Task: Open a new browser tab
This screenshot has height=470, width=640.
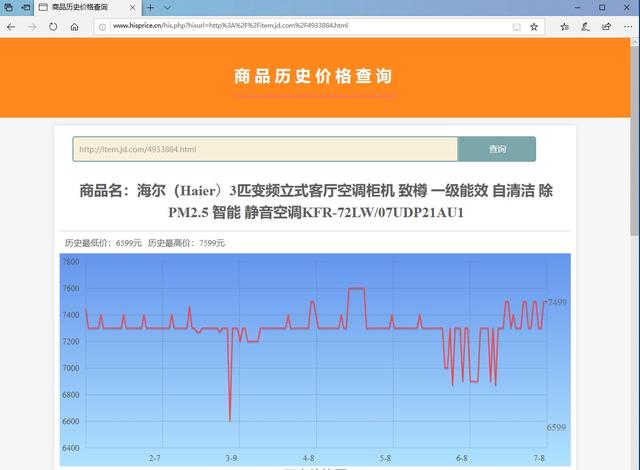Action: click(150, 7)
